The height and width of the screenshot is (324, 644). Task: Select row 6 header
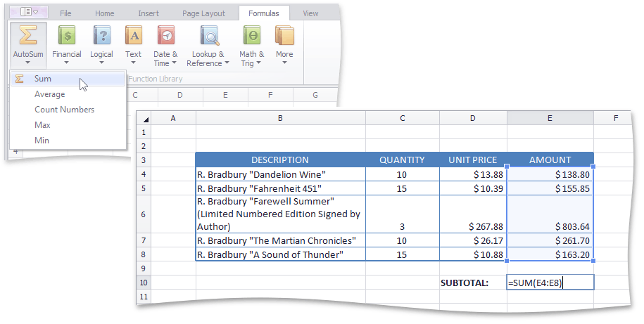144,214
